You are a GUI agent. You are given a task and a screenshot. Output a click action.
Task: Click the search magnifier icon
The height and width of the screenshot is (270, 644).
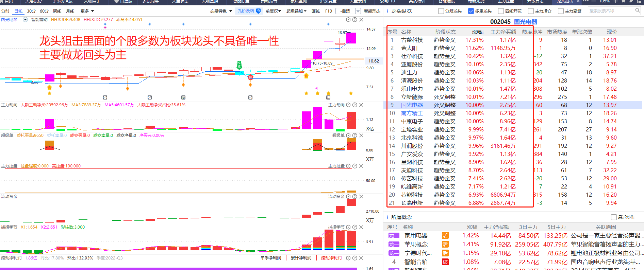(638, 11)
